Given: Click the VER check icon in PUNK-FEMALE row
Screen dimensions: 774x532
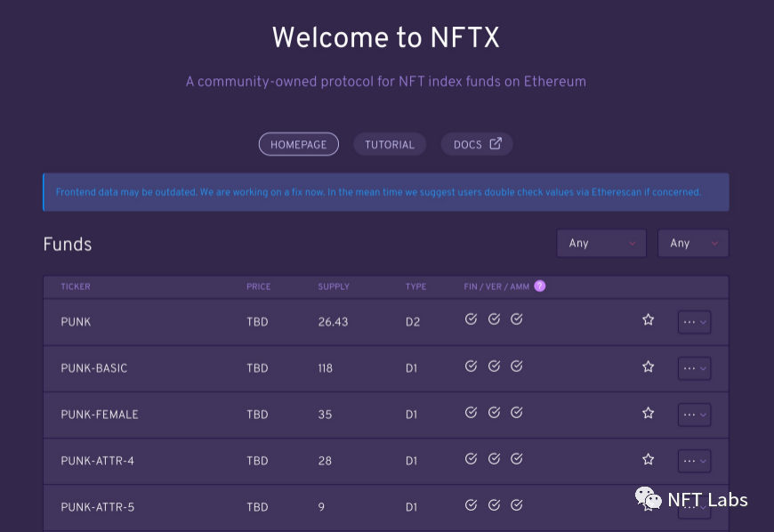Looking at the screenshot, I should 494,413.
